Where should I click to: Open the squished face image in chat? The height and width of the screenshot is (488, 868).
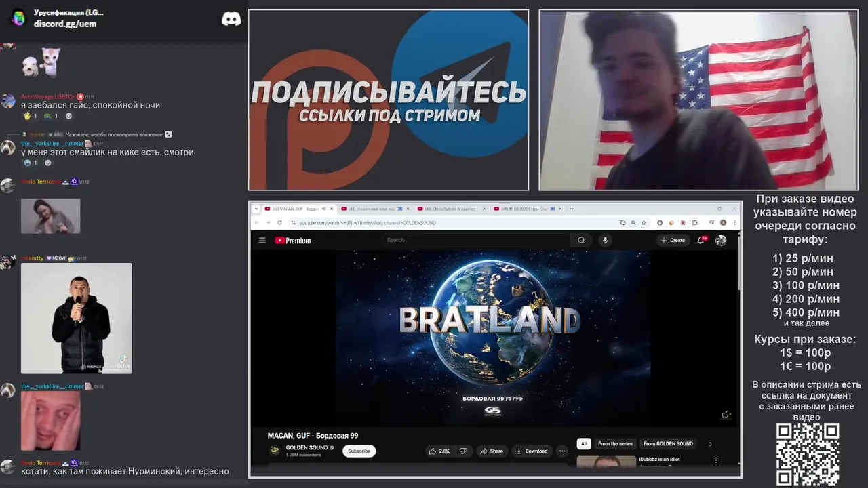point(50,421)
